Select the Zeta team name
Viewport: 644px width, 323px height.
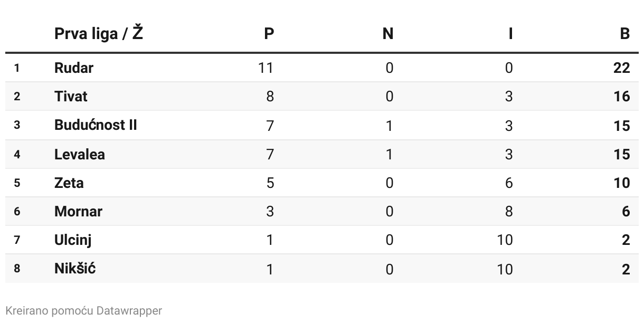click(69, 183)
